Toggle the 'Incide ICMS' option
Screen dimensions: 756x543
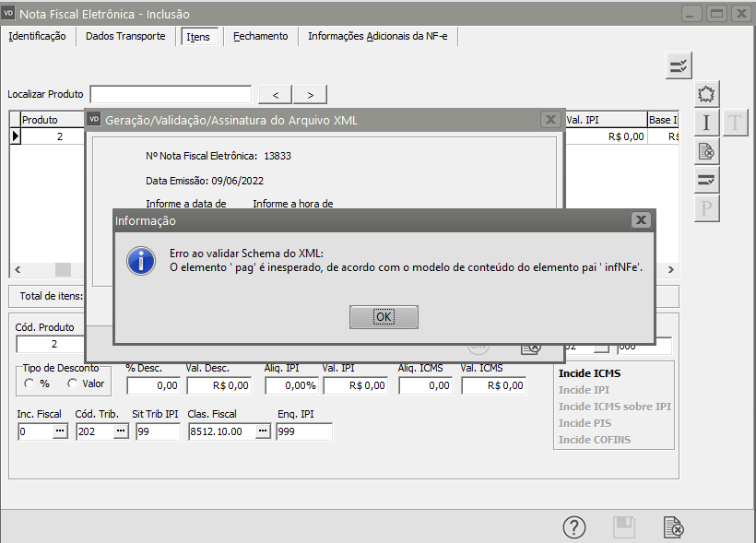click(589, 373)
